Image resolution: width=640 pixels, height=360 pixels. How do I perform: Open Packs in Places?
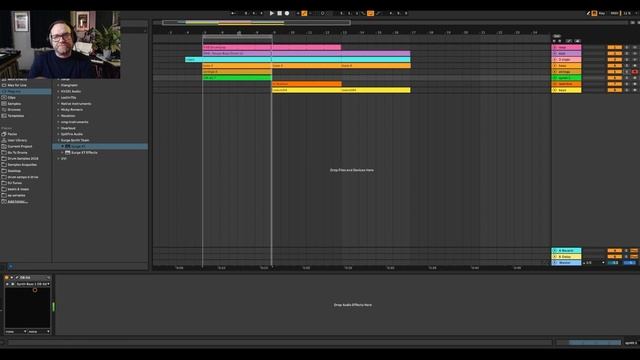click(12, 134)
